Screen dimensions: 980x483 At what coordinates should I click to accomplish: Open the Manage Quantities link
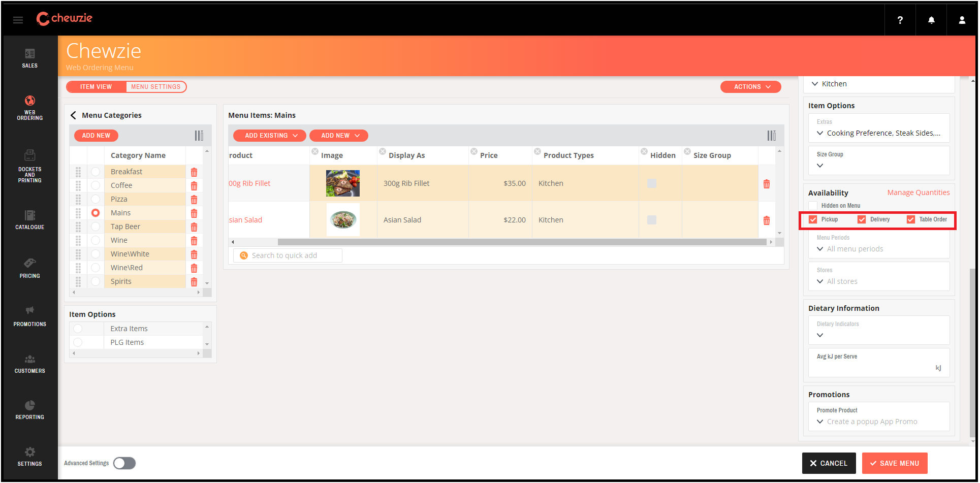(919, 192)
